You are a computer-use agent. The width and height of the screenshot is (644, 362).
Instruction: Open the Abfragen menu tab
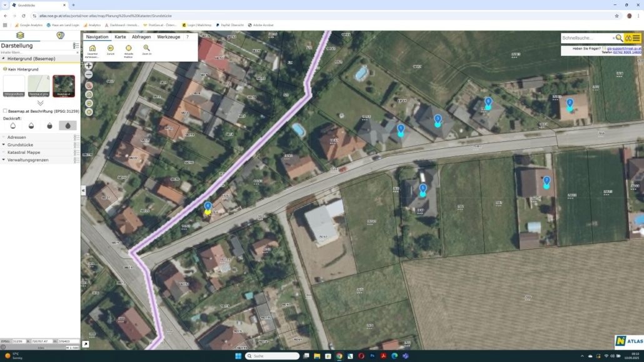(x=141, y=37)
